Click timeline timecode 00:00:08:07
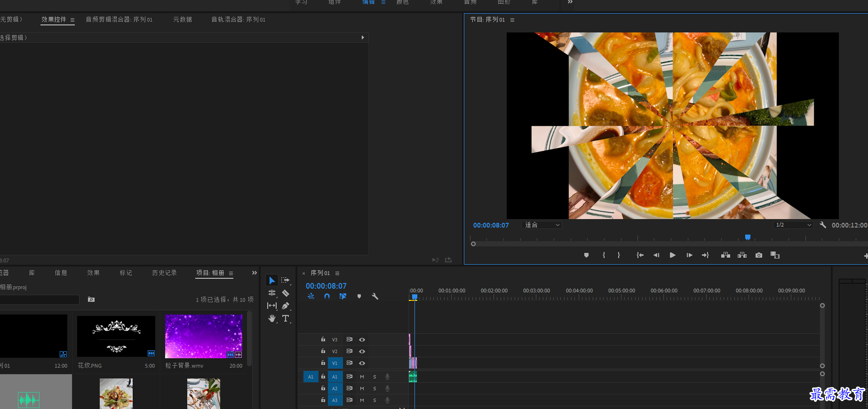 click(326, 286)
